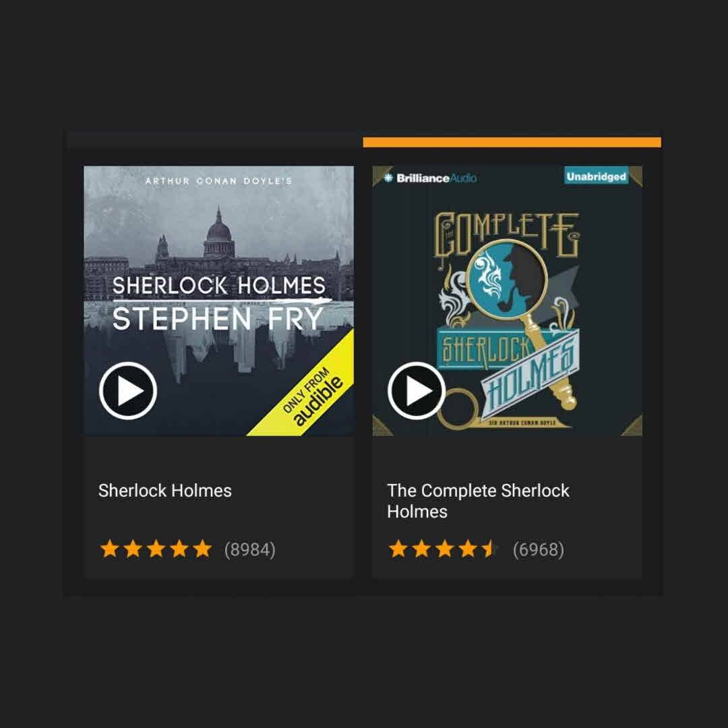Click The Complete Sherlock Holmes title
Image resolution: width=728 pixels, height=728 pixels.
tap(478, 501)
